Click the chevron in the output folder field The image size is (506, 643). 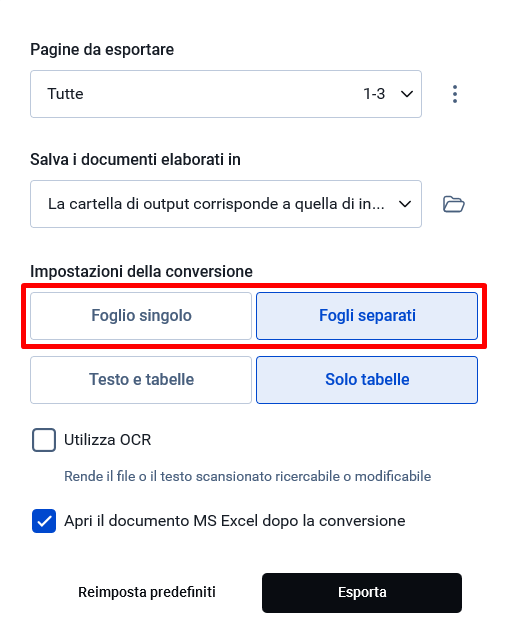(x=405, y=204)
